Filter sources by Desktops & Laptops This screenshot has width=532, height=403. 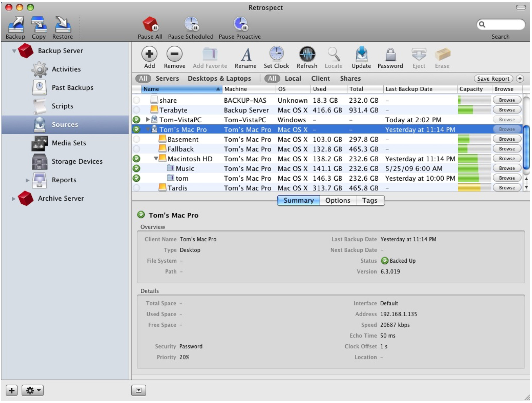(219, 79)
